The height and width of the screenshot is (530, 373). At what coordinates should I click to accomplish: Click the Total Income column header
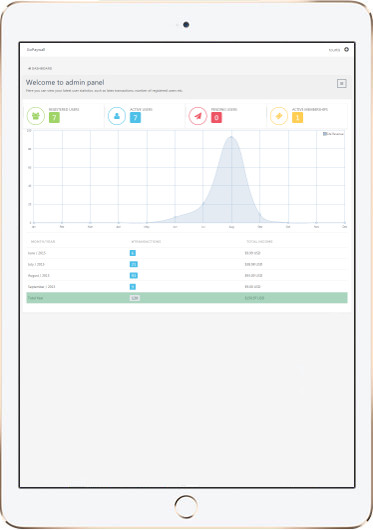[x=259, y=242]
